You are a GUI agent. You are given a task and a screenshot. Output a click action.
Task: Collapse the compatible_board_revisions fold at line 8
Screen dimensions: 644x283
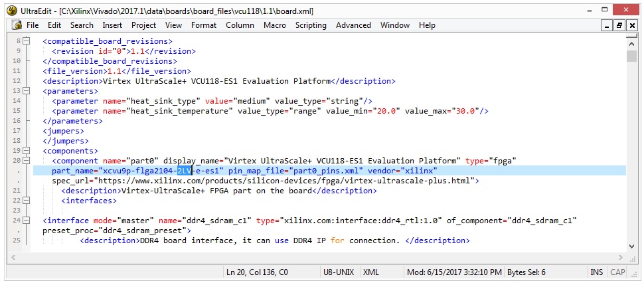coord(26,41)
